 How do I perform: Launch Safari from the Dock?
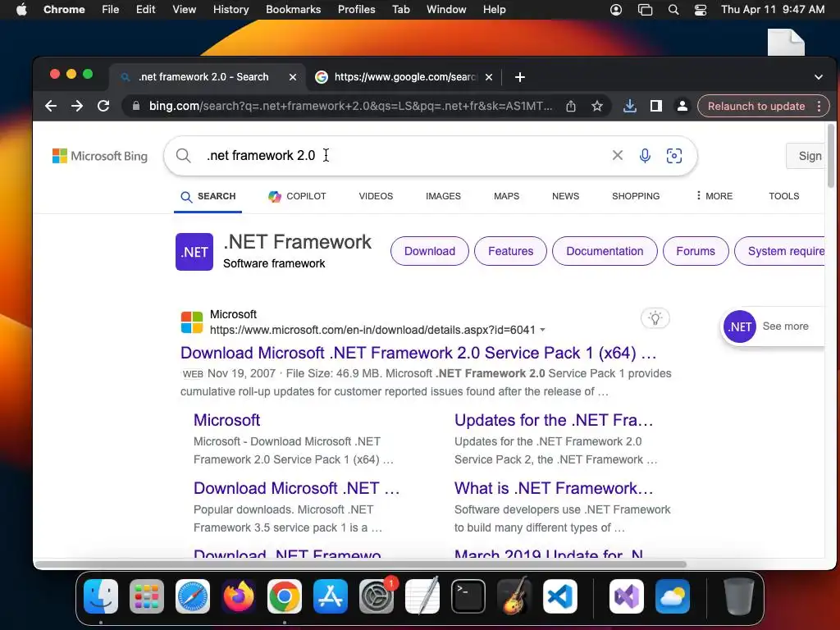coord(193,596)
